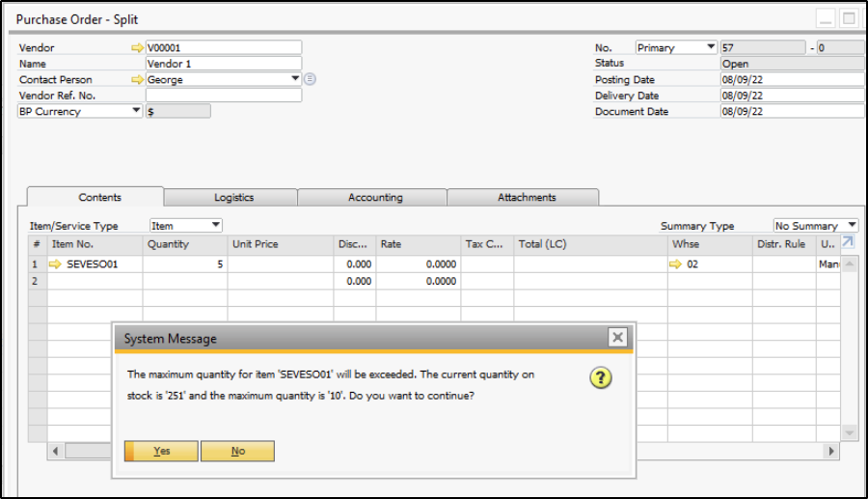This screenshot has height=499, width=868.
Task: Open the Contact Person dropdown
Action: (x=295, y=79)
